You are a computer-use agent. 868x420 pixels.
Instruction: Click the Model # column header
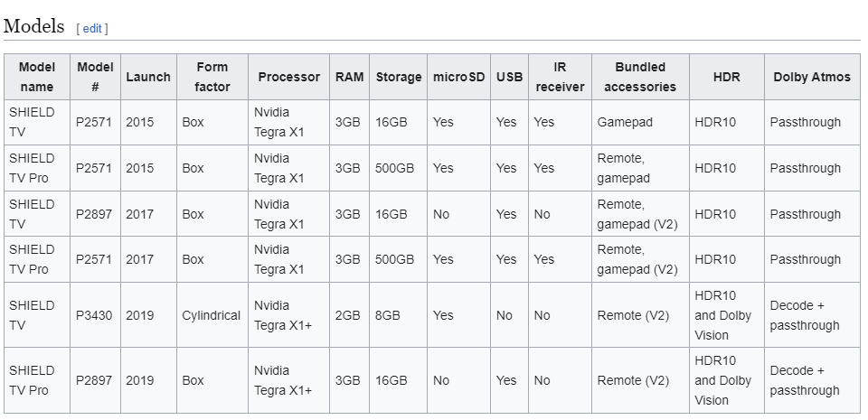tap(95, 77)
